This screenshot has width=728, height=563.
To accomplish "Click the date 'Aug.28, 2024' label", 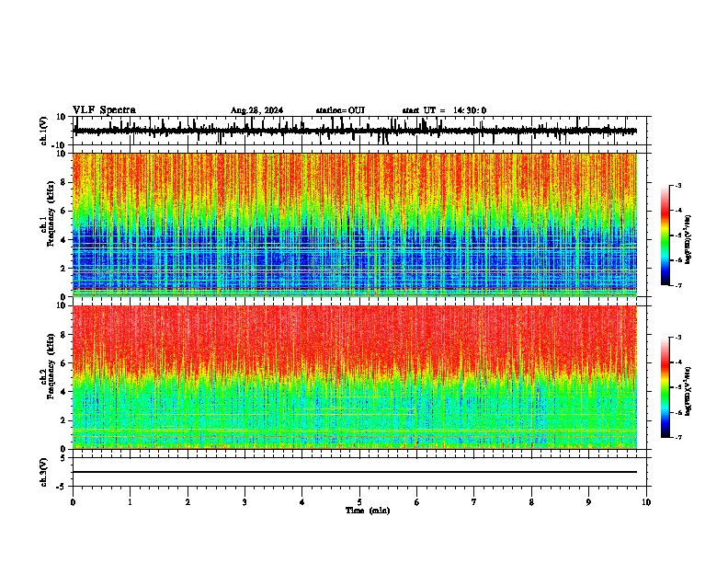I will click(x=256, y=110).
